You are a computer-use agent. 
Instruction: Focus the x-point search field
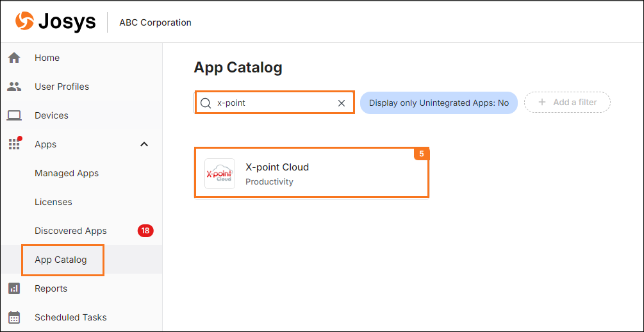[274, 103]
